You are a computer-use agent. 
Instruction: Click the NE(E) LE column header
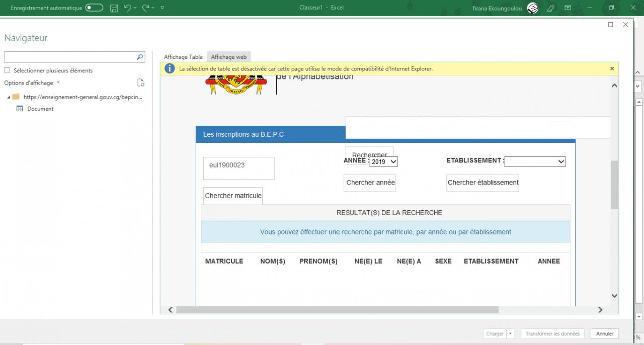click(x=368, y=261)
